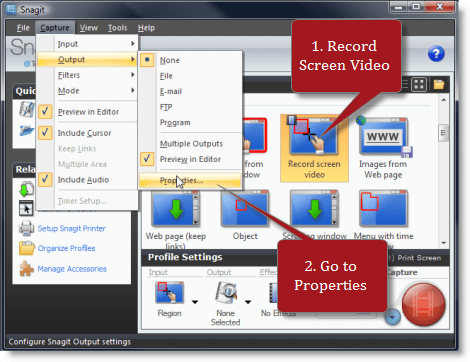Viewport: 470px width, 362px height.
Task: Click the Manage Accessories puzzle icon
Action: [27, 269]
